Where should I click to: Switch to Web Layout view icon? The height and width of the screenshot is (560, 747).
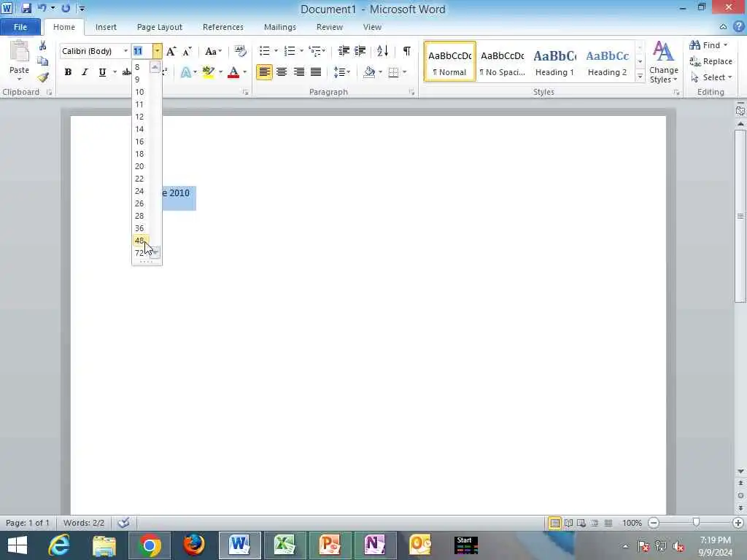click(x=581, y=523)
